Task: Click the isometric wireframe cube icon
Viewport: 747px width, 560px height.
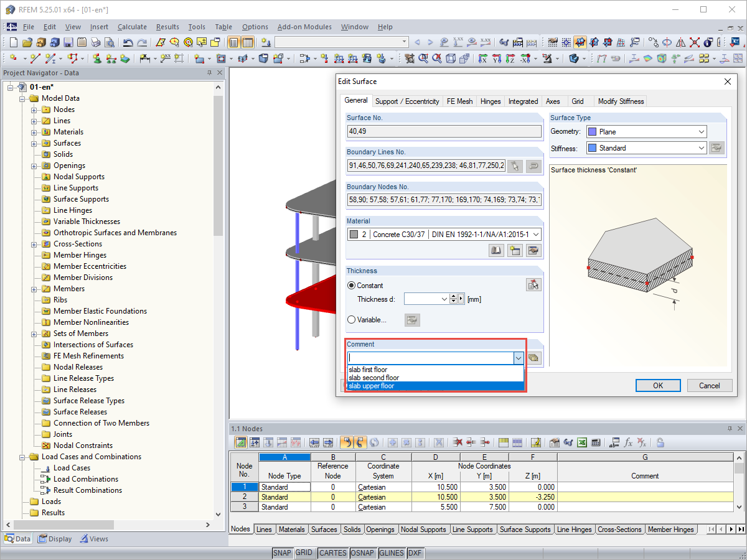Action: (x=451, y=58)
